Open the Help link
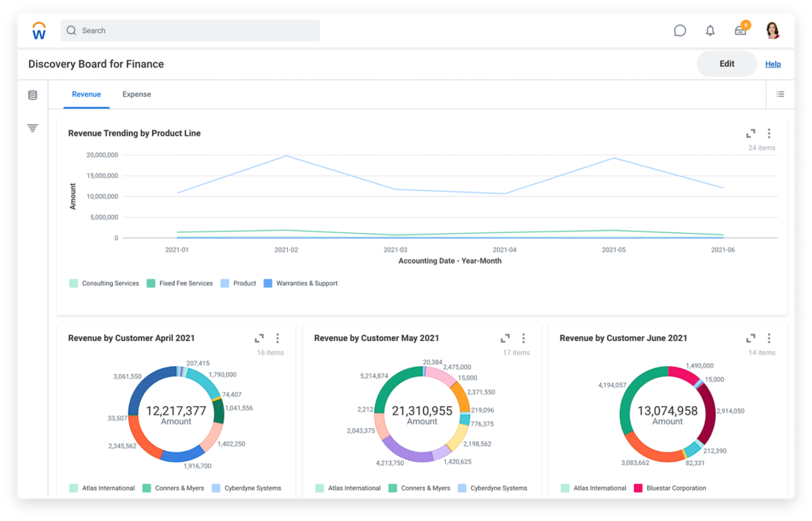Viewport: 812px width, 521px height. coord(773,64)
